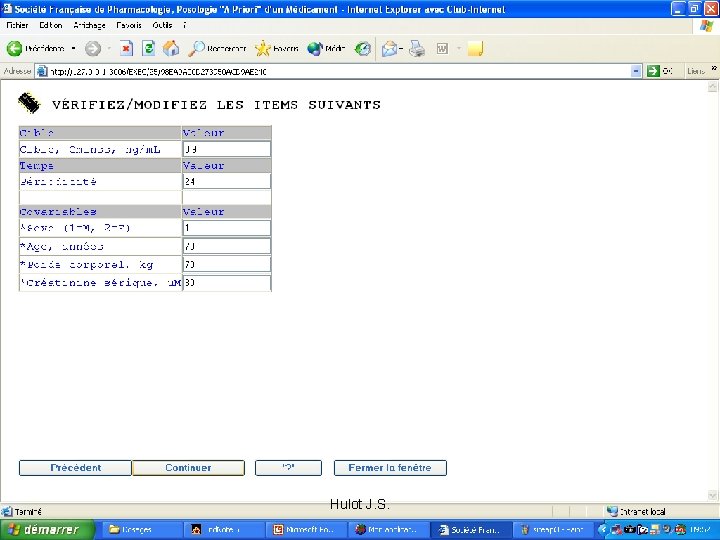Click the Mail envelope icon

[389, 48]
